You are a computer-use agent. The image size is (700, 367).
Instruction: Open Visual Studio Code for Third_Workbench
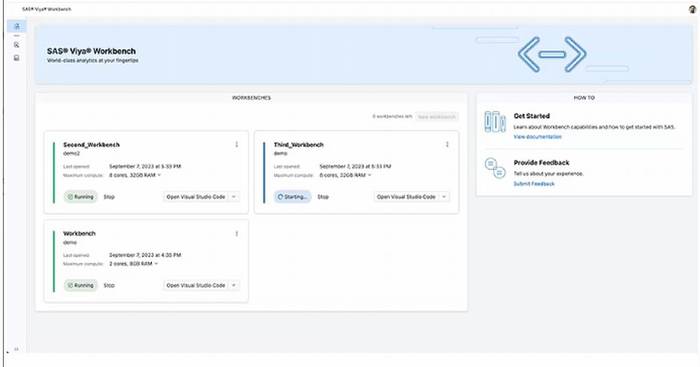406,197
